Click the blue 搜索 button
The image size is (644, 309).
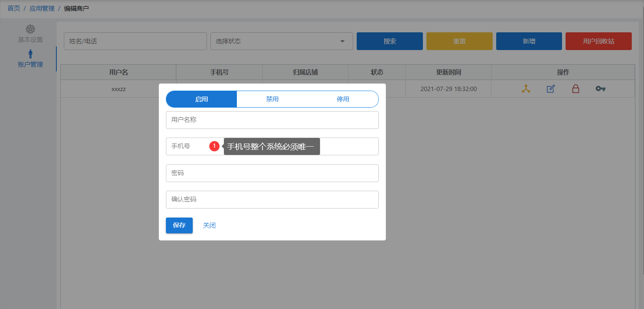(390, 41)
